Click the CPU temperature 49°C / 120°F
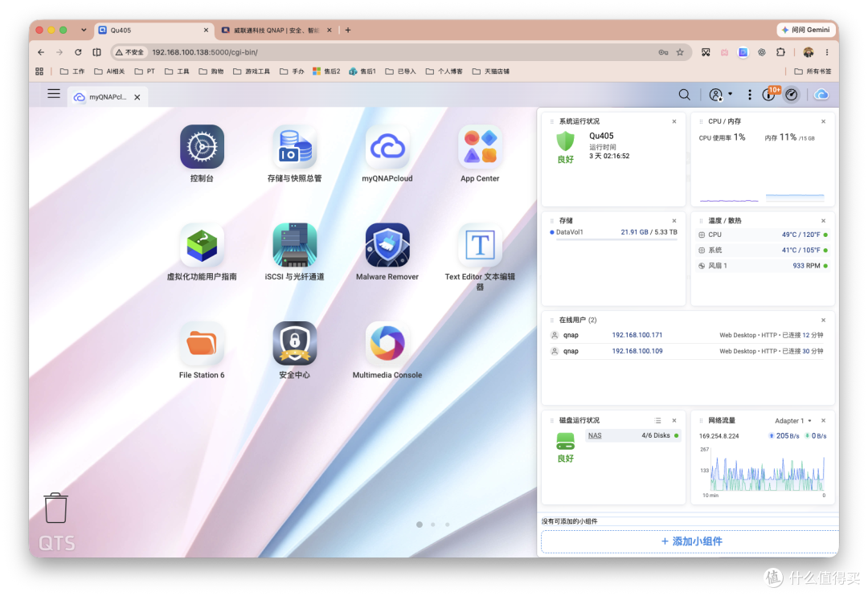The image size is (868, 596). tap(800, 235)
